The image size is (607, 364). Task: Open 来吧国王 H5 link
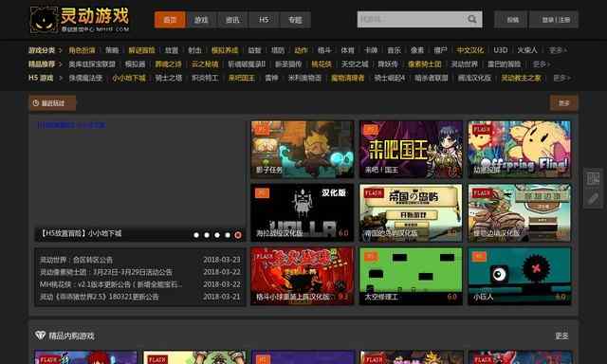click(242, 78)
